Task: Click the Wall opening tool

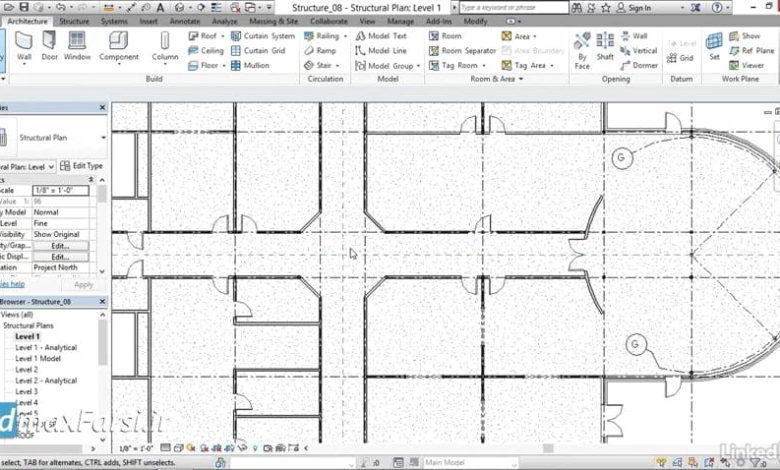Action: tap(634, 36)
